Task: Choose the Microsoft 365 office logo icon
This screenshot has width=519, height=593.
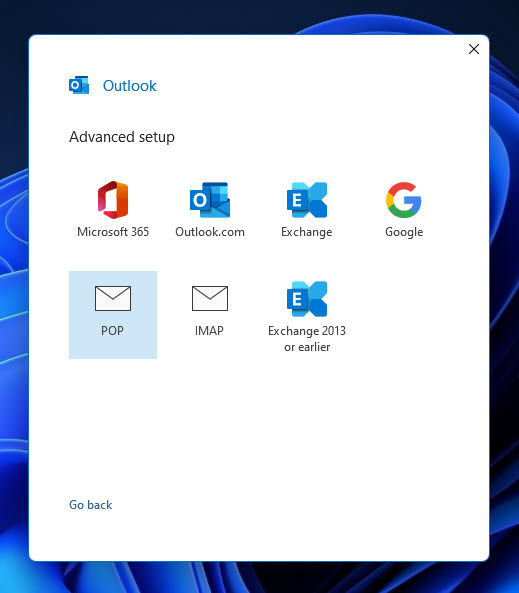Action: tap(113, 200)
